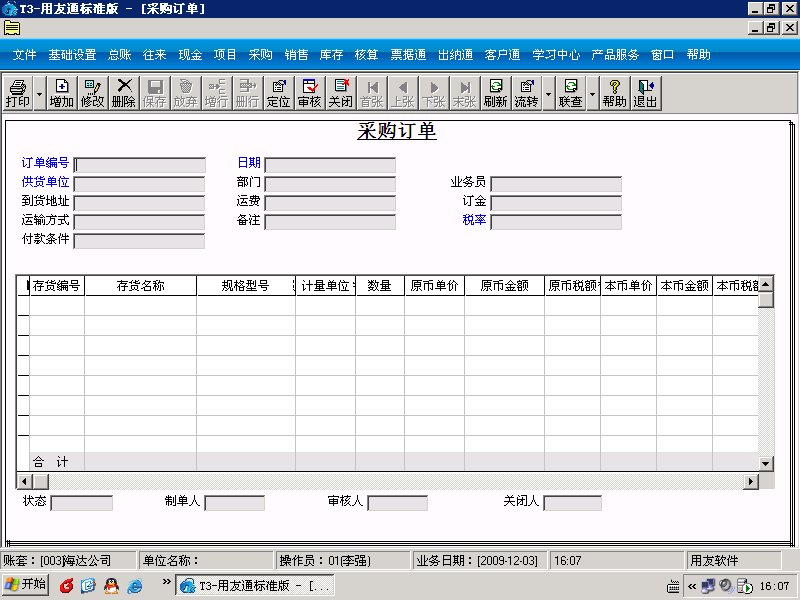Click the 部门 input field

330,184
